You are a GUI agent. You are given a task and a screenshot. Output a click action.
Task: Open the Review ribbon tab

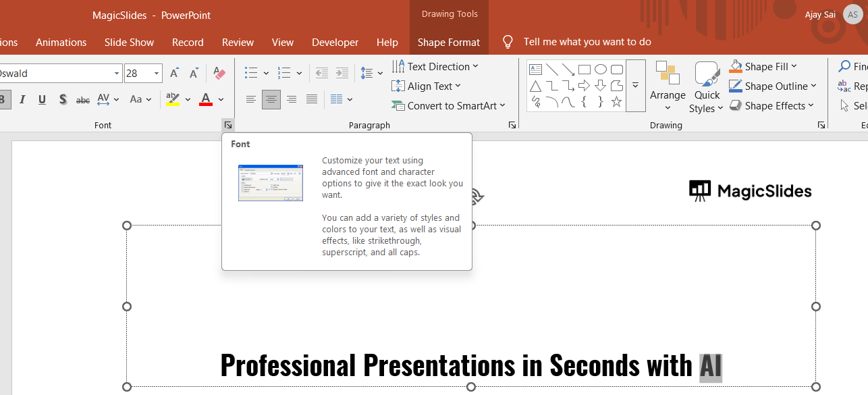click(238, 42)
